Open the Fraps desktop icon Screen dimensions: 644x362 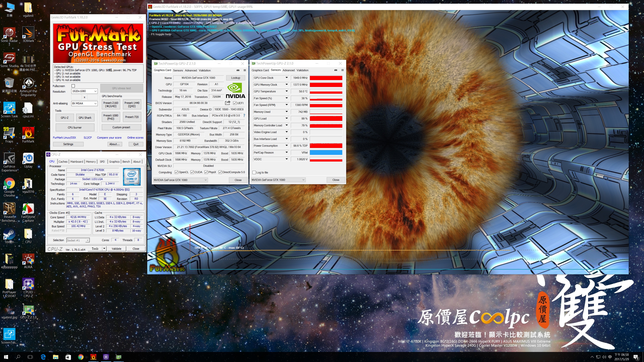[x=9, y=135]
